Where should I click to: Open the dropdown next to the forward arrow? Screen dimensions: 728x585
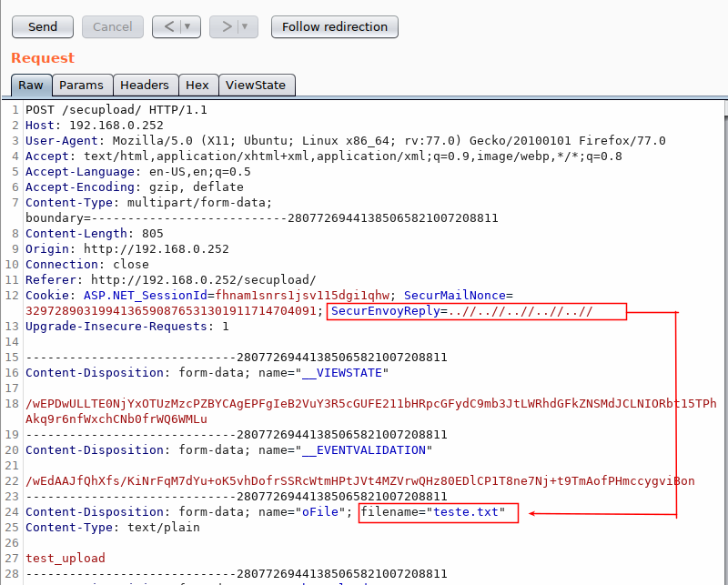coord(243,26)
